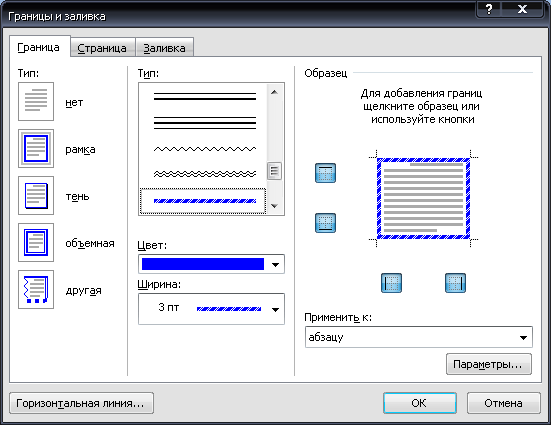
Task: Select the blue striped line style
Action: 203,201
